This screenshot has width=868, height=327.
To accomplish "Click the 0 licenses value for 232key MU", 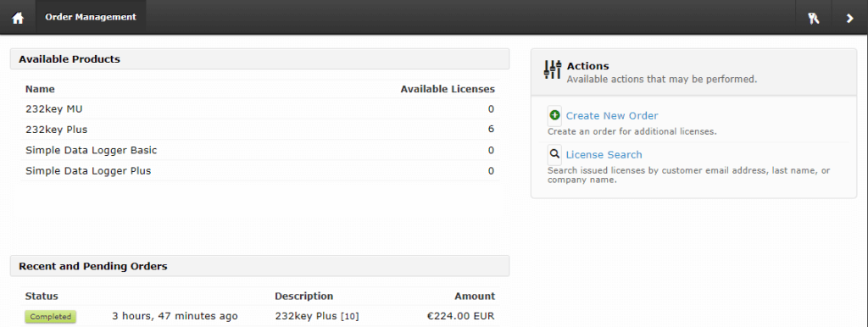I will (491, 109).
